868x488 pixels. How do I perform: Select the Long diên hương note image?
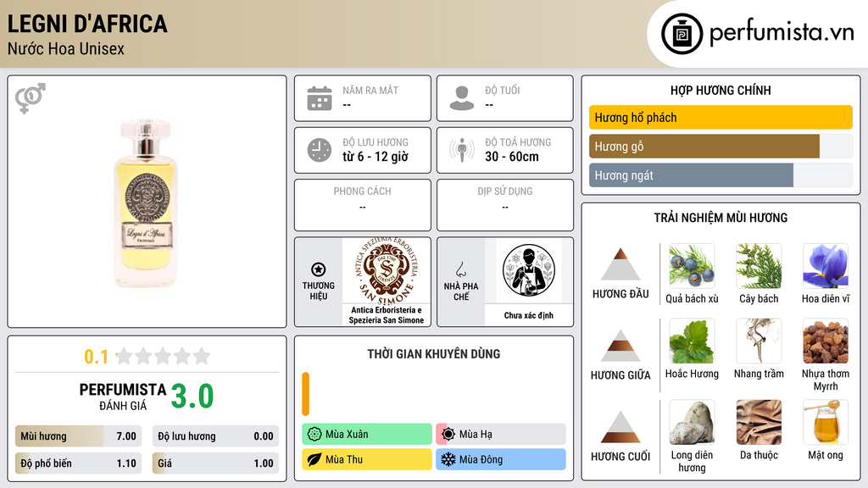pos(692,422)
